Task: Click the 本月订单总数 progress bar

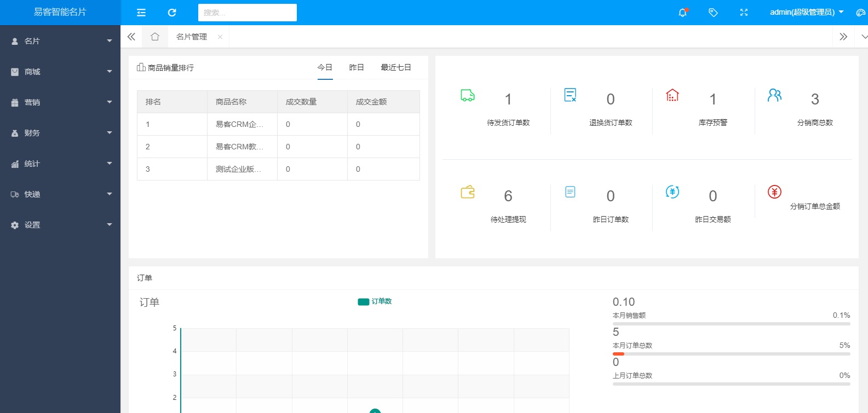Action: [732, 354]
